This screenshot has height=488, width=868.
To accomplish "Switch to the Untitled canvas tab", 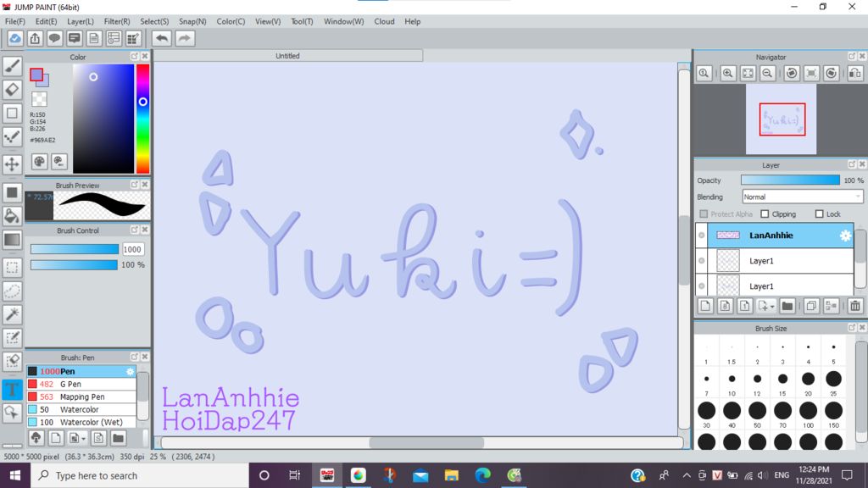I will click(288, 56).
